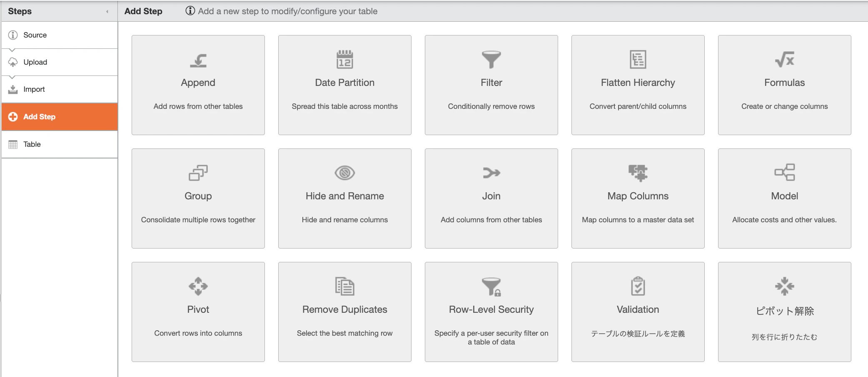Choose the Filter funnel icon
The width and height of the screenshot is (868, 377).
pyautogui.click(x=491, y=60)
